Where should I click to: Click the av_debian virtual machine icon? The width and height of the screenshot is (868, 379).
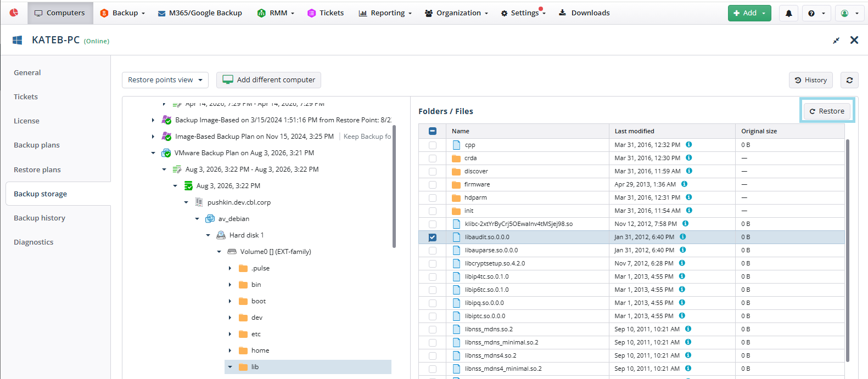pyautogui.click(x=210, y=219)
